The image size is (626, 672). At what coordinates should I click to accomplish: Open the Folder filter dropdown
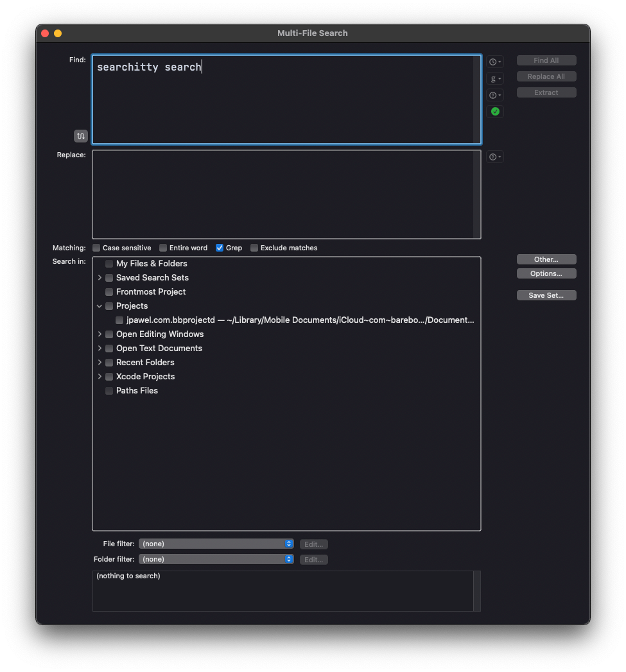[216, 559]
